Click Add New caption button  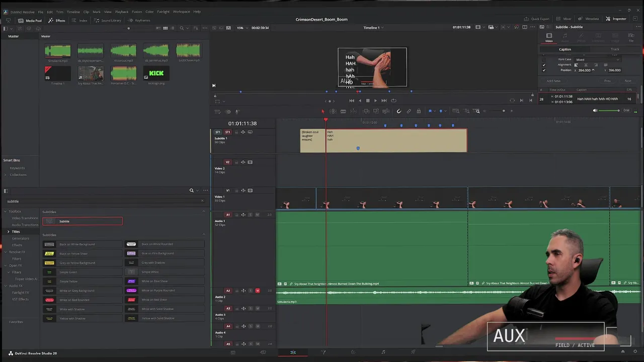pyautogui.click(x=553, y=81)
